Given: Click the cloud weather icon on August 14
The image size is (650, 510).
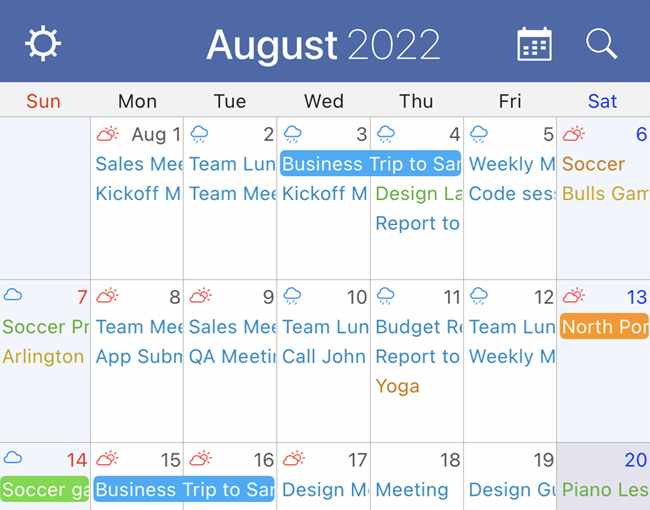Looking at the screenshot, I should pyautogui.click(x=13, y=458).
